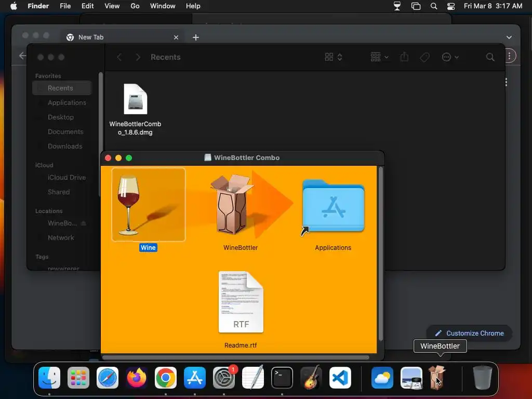
Task: Launch GarageBand from the Dock
Action: (311, 378)
